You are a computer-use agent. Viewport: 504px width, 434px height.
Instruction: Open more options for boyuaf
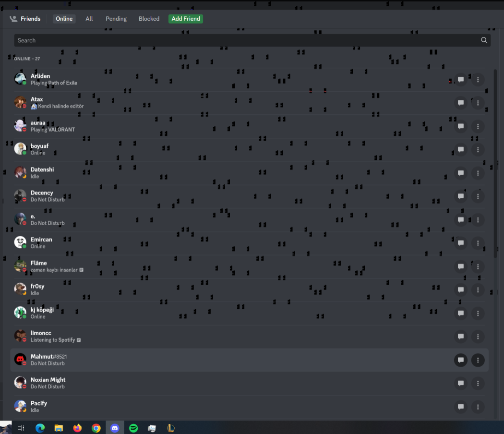pyautogui.click(x=478, y=149)
